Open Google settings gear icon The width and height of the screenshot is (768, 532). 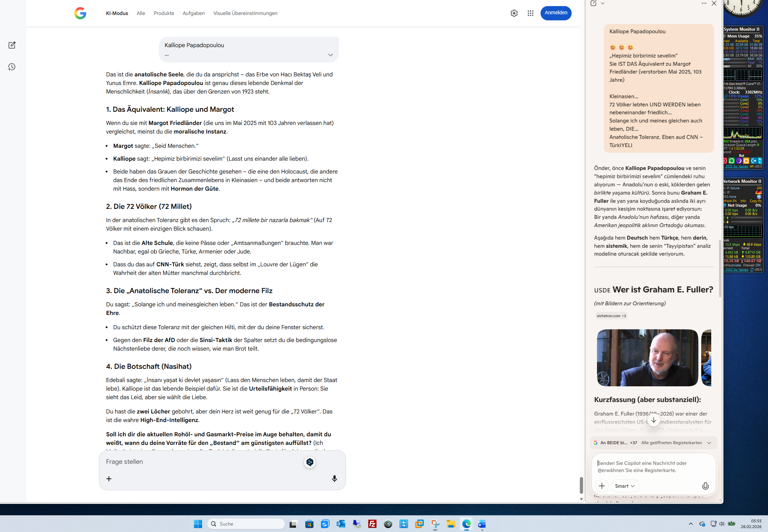coord(514,13)
